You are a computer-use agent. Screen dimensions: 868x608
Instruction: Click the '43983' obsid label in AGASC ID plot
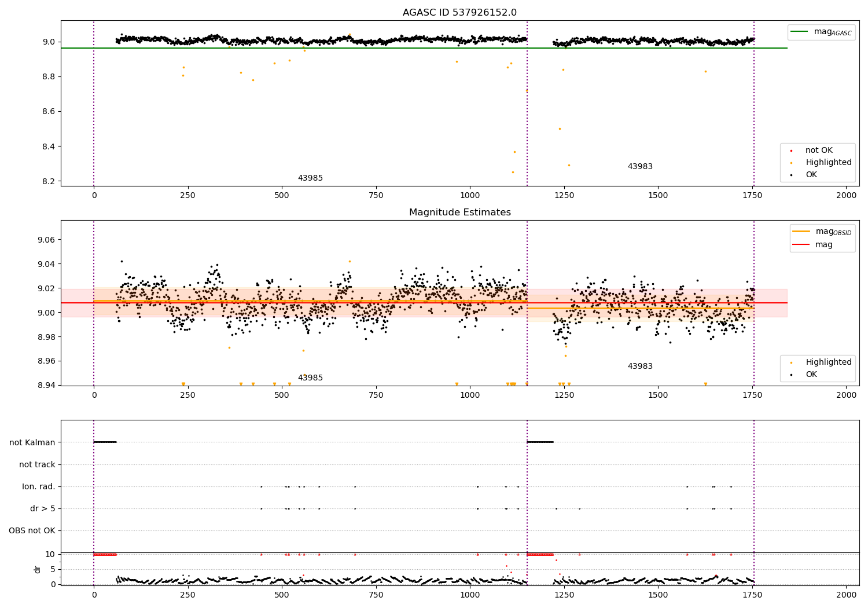[640, 167]
